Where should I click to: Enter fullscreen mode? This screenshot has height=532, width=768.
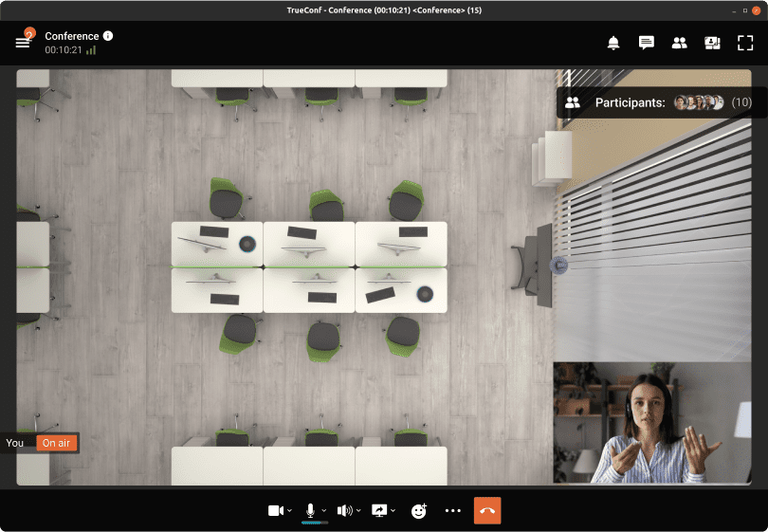745,43
